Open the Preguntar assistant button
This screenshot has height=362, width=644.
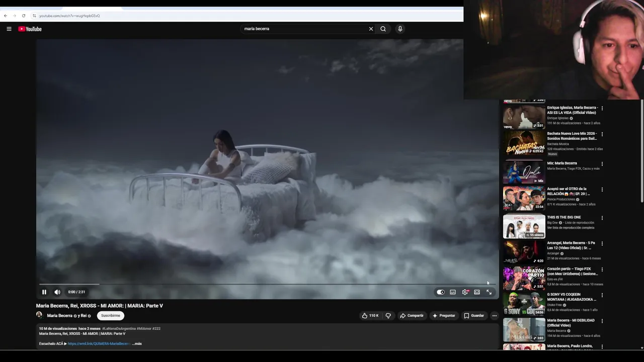(444, 316)
